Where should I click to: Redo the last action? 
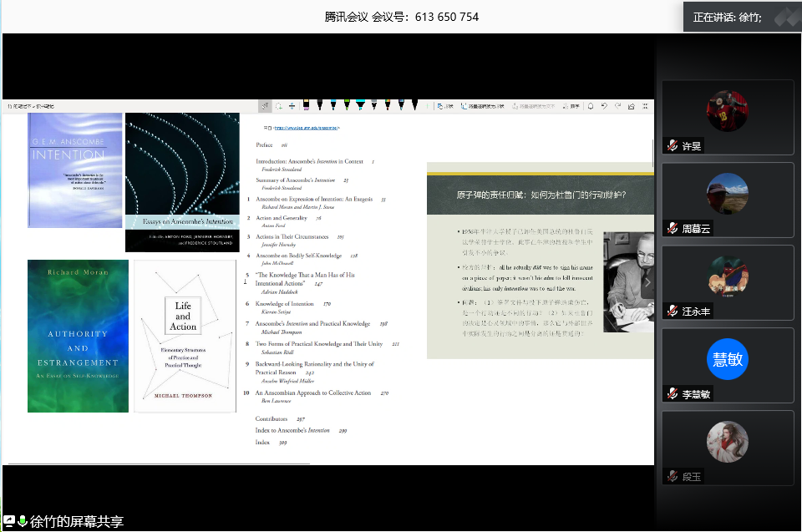(617, 106)
